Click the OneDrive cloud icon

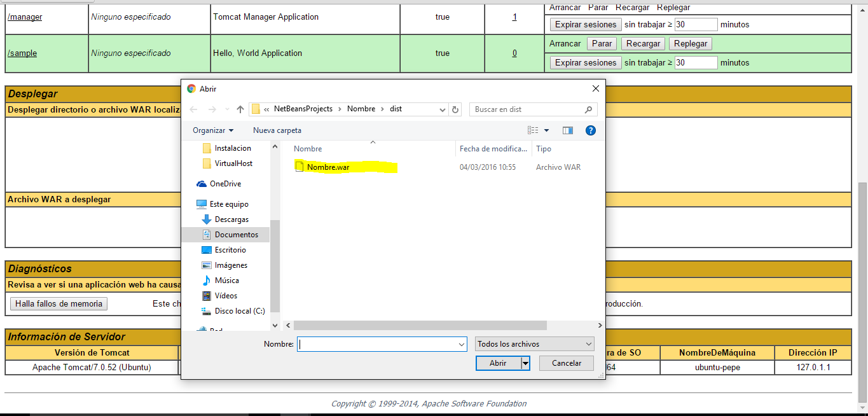(202, 184)
